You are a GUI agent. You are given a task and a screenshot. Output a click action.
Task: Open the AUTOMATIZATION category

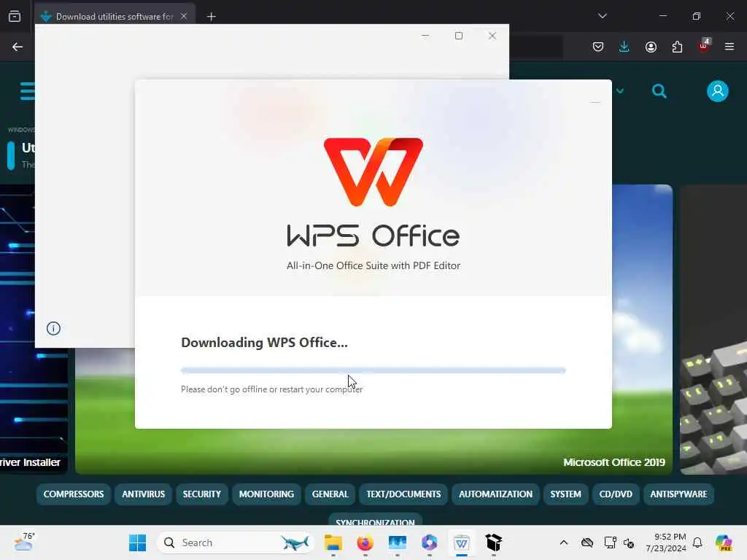pos(495,494)
